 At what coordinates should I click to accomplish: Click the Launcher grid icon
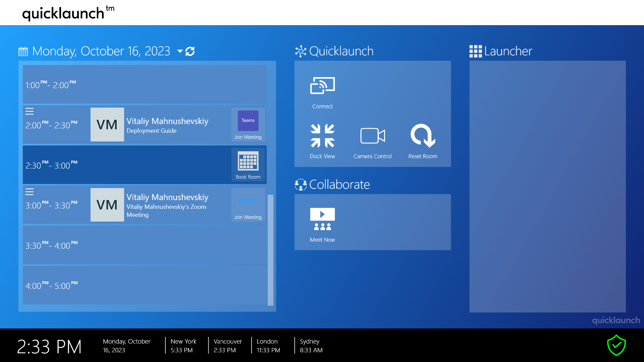475,51
